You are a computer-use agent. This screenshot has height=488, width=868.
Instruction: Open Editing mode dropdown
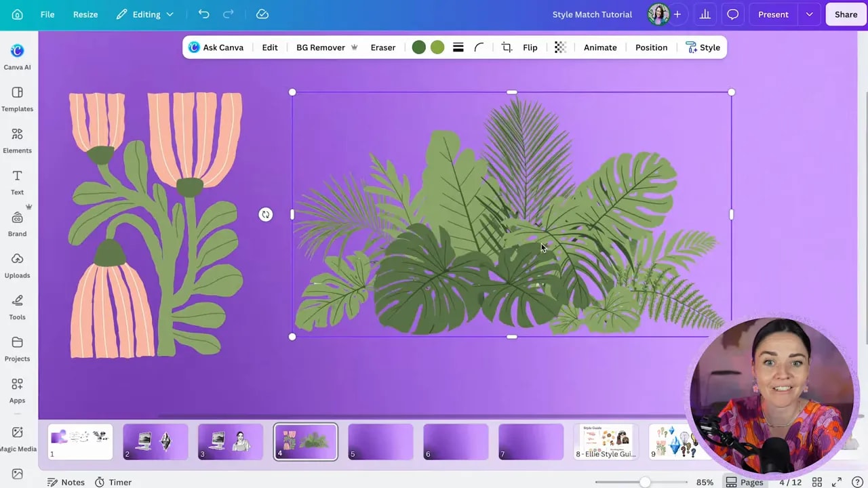pos(144,14)
